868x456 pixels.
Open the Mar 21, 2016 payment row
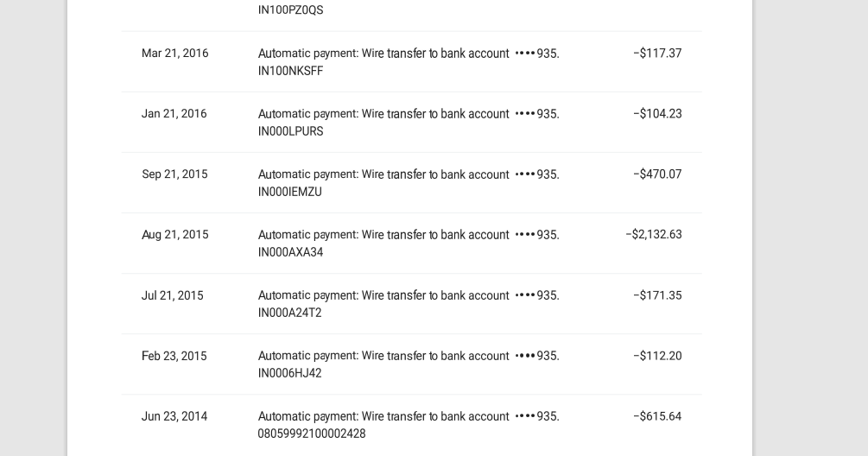point(411,61)
